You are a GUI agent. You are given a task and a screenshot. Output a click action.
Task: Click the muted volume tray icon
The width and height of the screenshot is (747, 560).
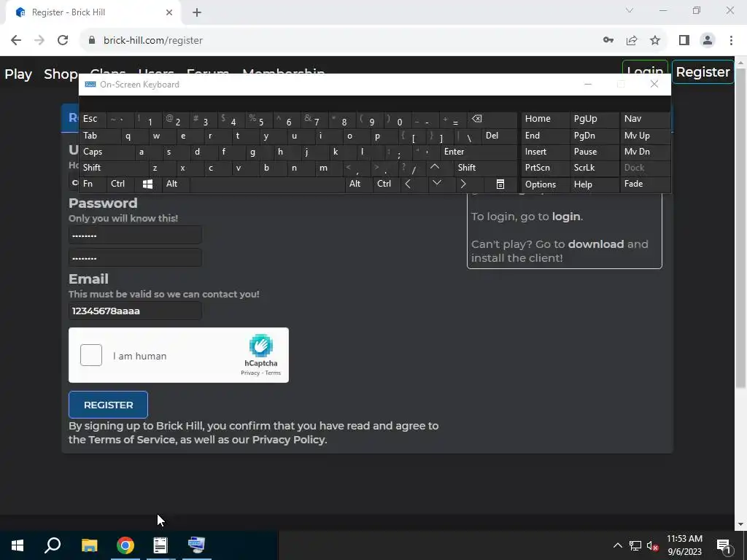click(x=652, y=545)
